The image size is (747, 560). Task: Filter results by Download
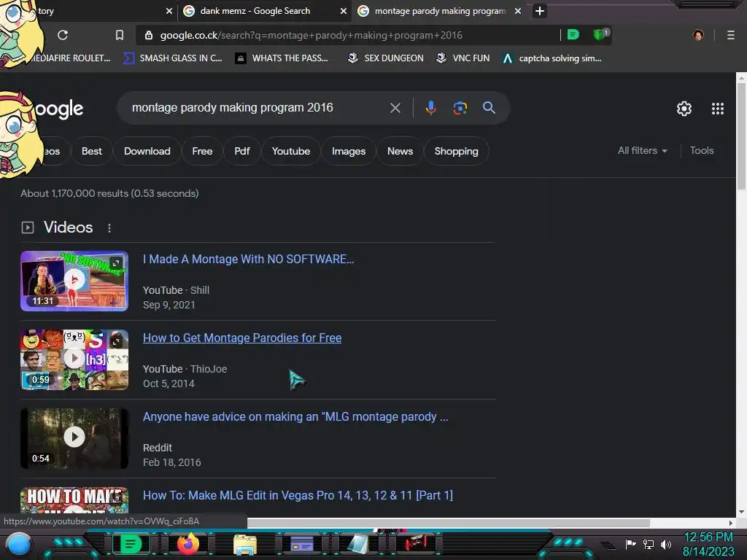tap(147, 151)
